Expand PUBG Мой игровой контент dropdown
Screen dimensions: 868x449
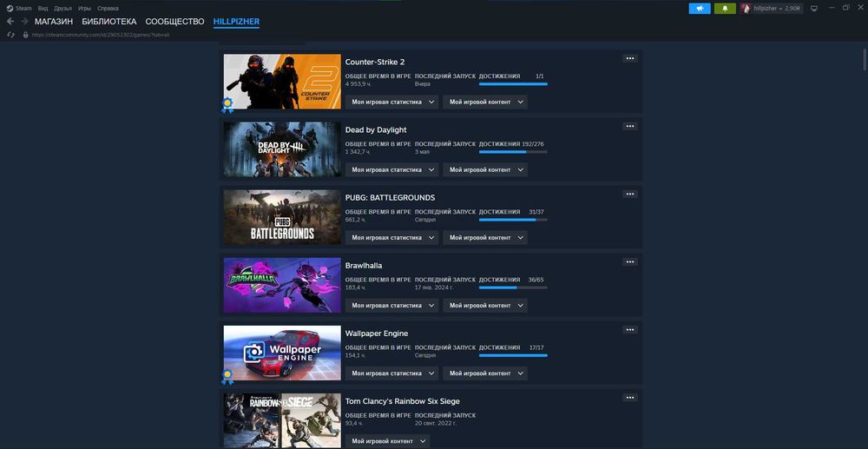(x=485, y=237)
